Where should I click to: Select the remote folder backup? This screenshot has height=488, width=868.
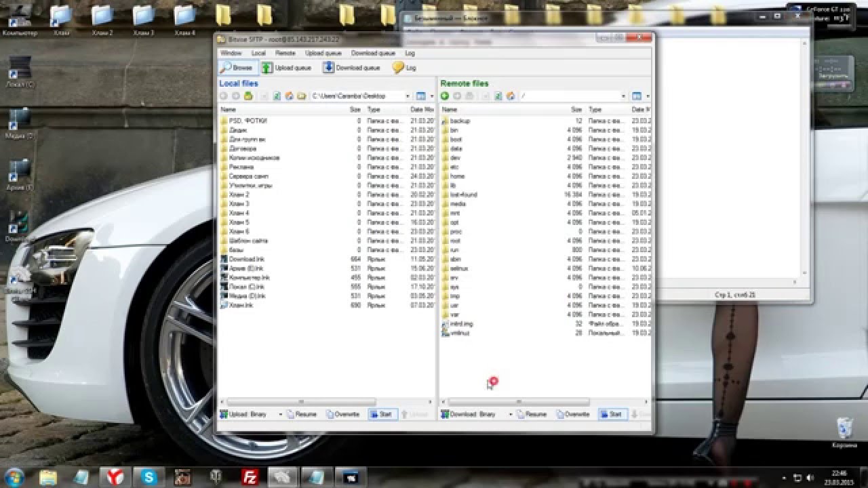pyautogui.click(x=460, y=121)
